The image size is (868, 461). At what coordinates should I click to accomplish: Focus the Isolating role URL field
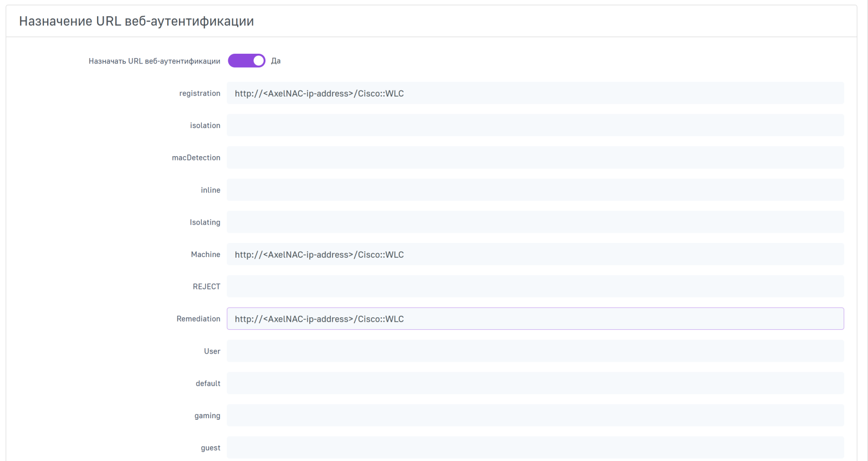[x=535, y=222]
